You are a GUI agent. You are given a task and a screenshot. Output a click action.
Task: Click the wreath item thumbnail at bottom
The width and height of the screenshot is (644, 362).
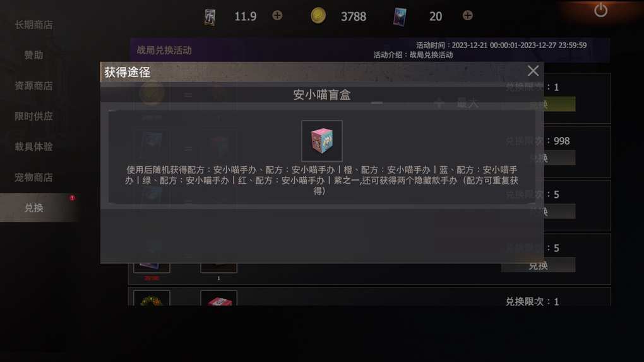(x=152, y=299)
